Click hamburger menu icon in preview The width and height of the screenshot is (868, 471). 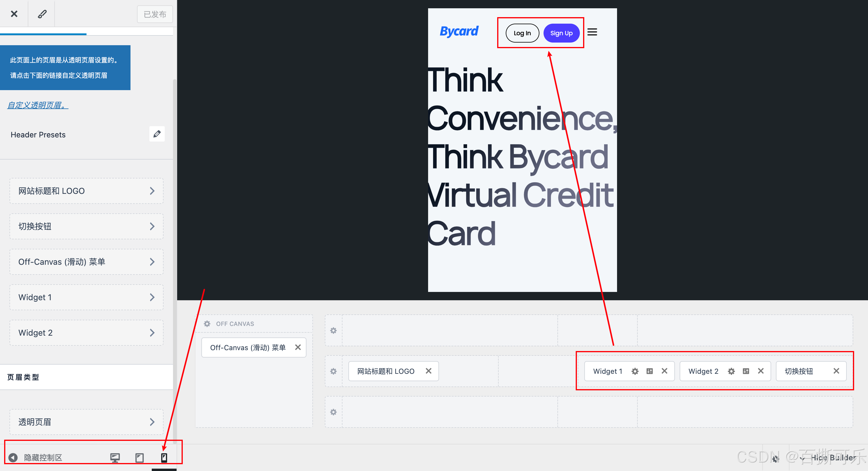point(592,32)
